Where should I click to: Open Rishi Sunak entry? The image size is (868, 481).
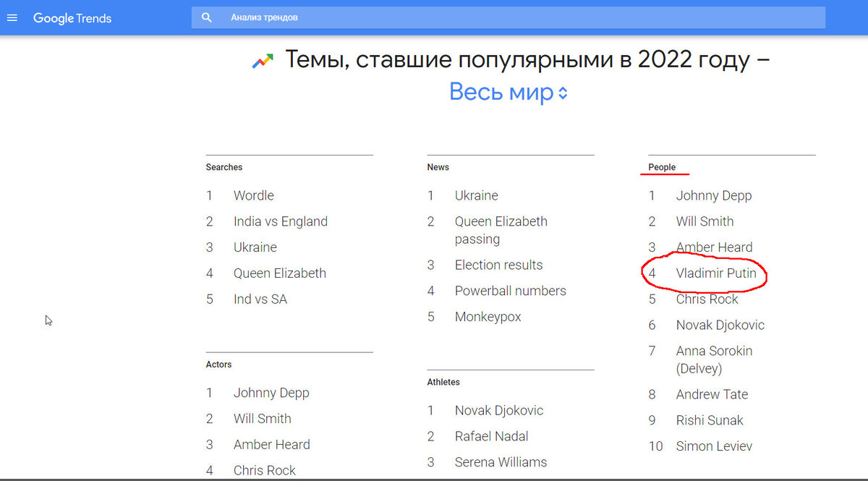click(x=710, y=420)
